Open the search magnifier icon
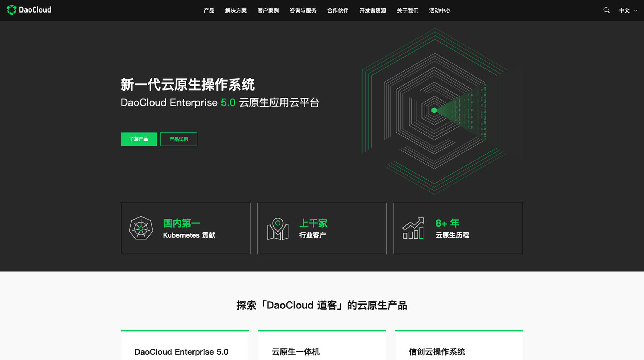 pyautogui.click(x=606, y=10)
